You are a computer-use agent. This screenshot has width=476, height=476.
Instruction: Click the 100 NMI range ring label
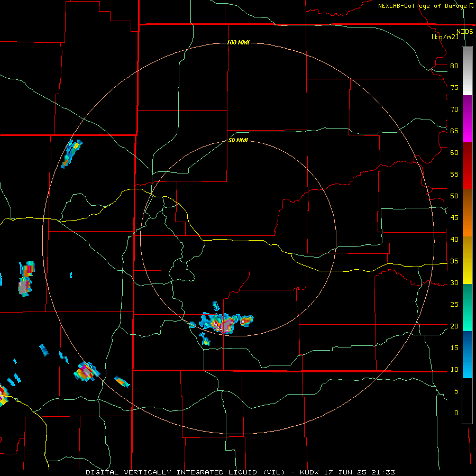[238, 42]
